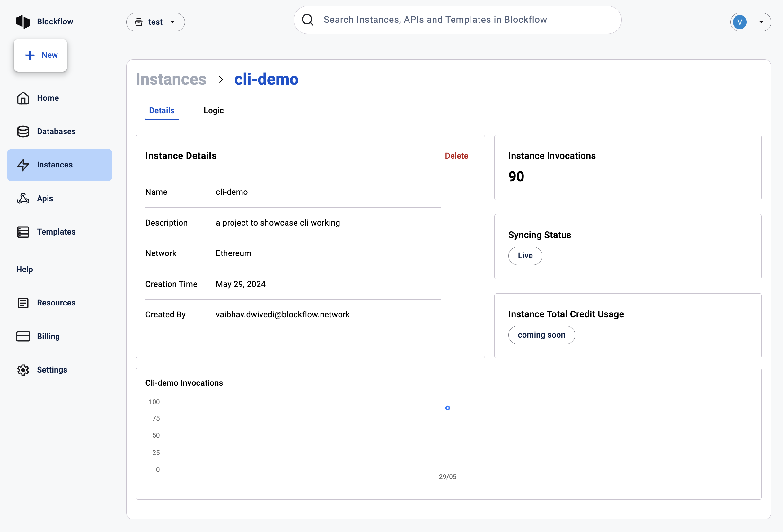
Task: Click the Instances lightning bolt icon
Action: point(23,165)
